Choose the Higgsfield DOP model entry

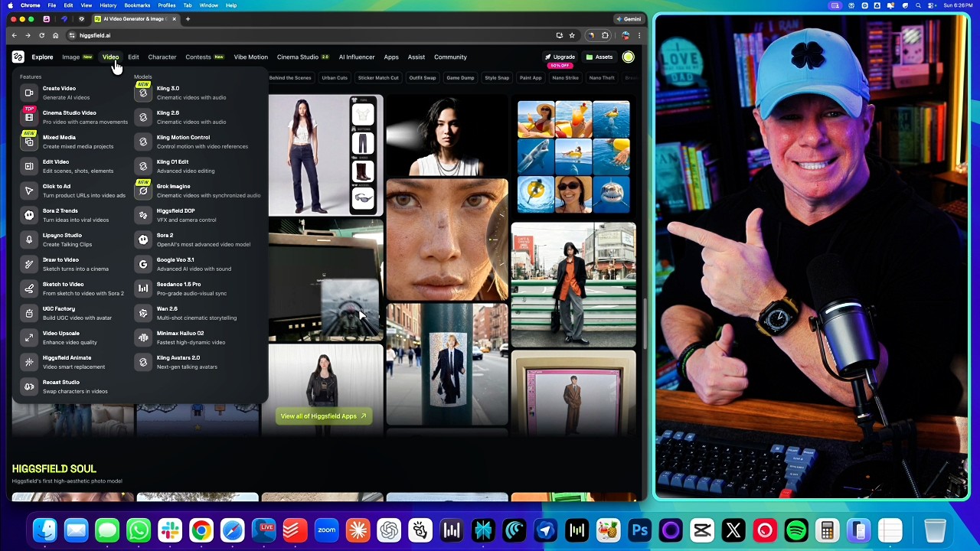click(200, 215)
